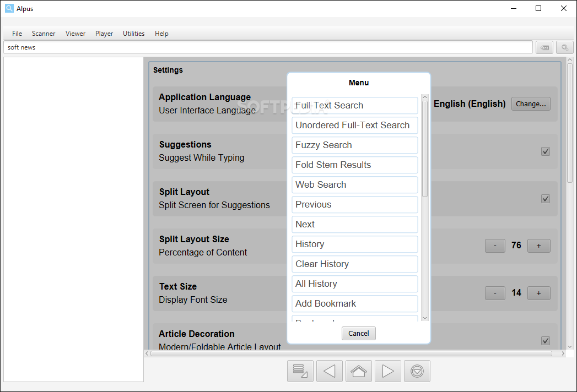Go forward with the right arrow button
The height and width of the screenshot is (392, 577).
(x=388, y=371)
